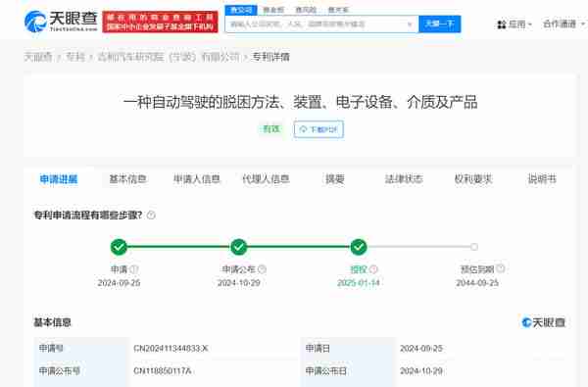Viewport: 588px width, 387px height.
Task: Switch to the 基本信息 tab
Action: (x=127, y=179)
